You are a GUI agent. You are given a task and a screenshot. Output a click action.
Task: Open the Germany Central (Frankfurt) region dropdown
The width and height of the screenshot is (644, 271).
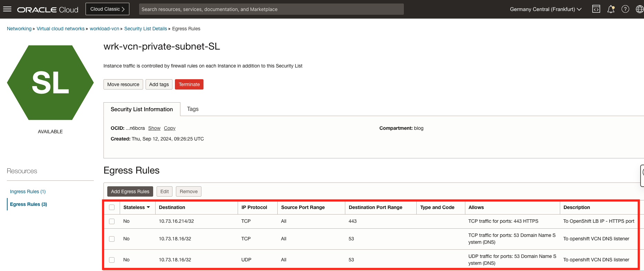[546, 9]
